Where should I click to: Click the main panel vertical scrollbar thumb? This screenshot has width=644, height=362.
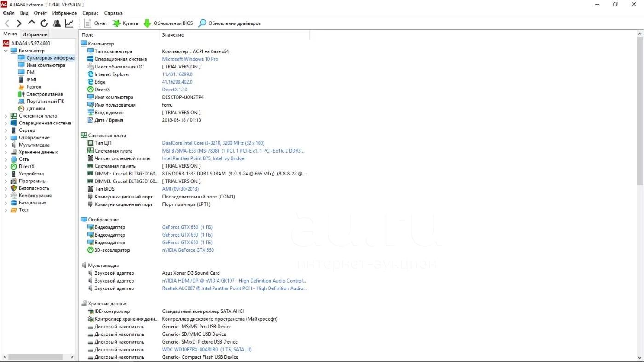point(640,111)
